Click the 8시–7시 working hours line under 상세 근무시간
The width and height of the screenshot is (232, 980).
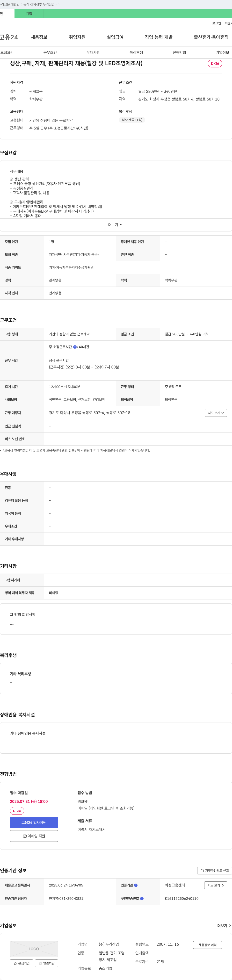point(84,367)
